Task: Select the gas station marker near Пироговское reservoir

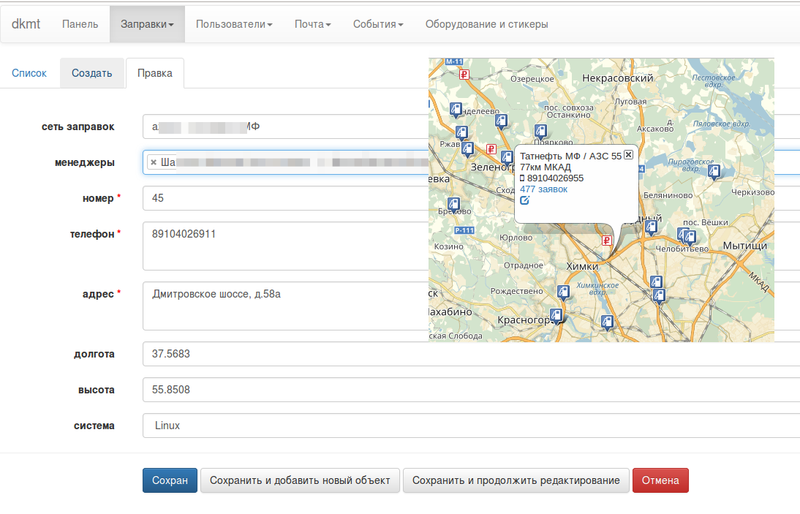Action: 714,171
